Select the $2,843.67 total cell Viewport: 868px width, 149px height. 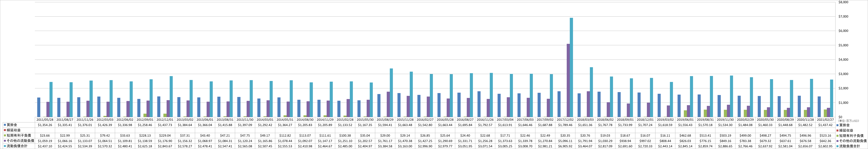click(165, 146)
